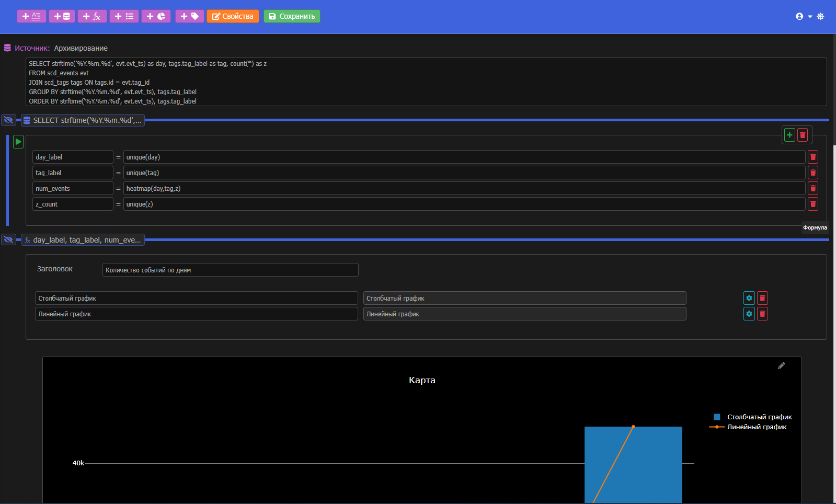Toggle Линейный график series in chart legend
The height and width of the screenshot is (504, 836).
(757, 427)
